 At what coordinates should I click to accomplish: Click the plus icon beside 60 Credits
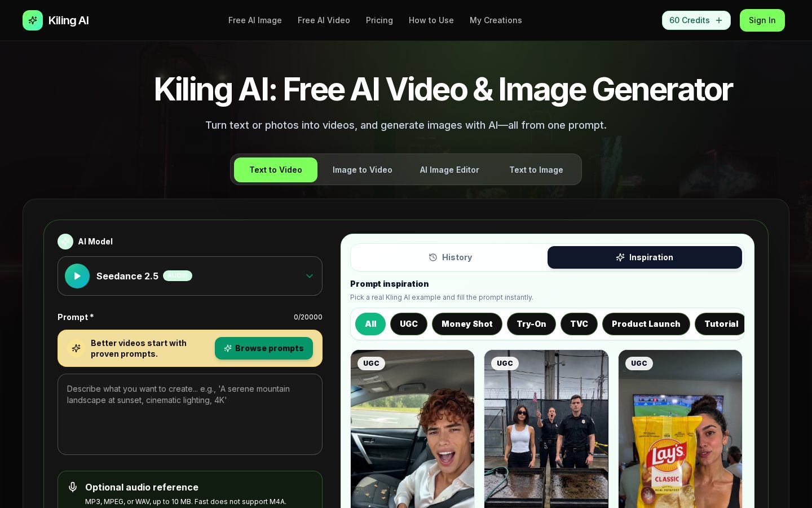(x=719, y=20)
